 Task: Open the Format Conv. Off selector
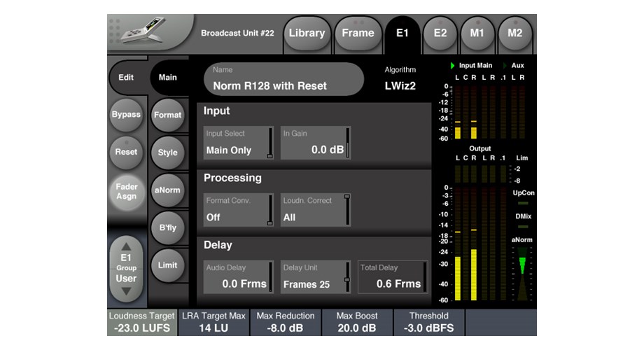(239, 210)
